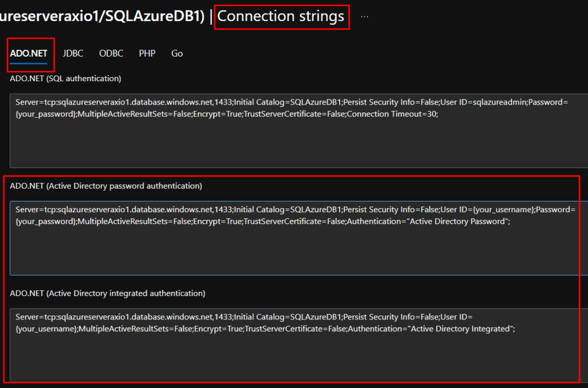Image resolution: width=588 pixels, height=388 pixels.
Task: Click {your_password} in Active Directory password string
Action: click(x=45, y=221)
